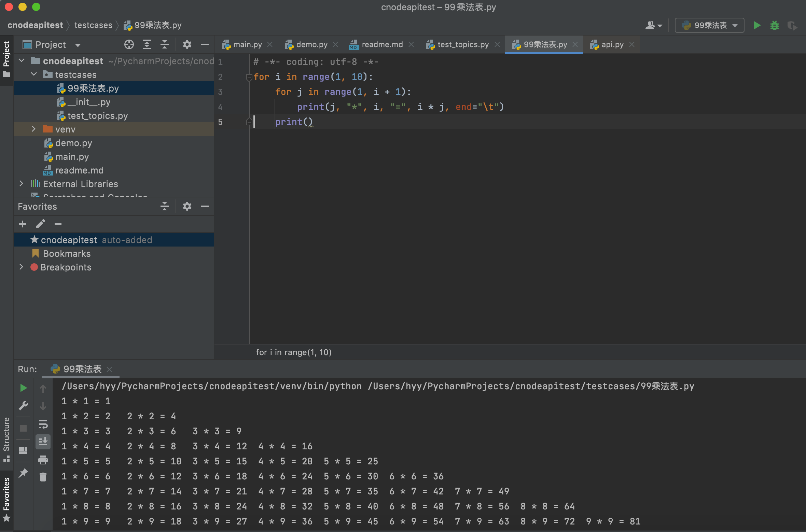Click the rerun icon in the Run panel
This screenshot has width=806, height=532.
tap(23, 388)
